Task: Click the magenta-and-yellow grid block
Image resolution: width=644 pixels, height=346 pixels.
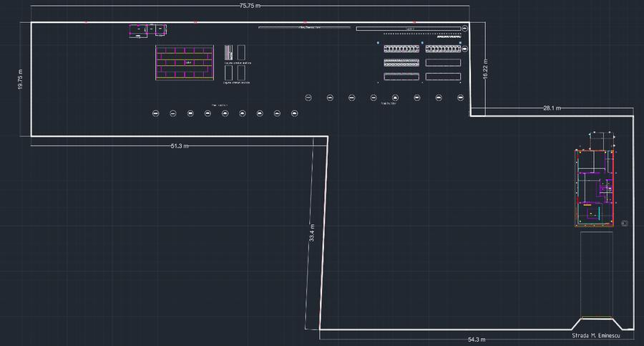Action: [185, 62]
